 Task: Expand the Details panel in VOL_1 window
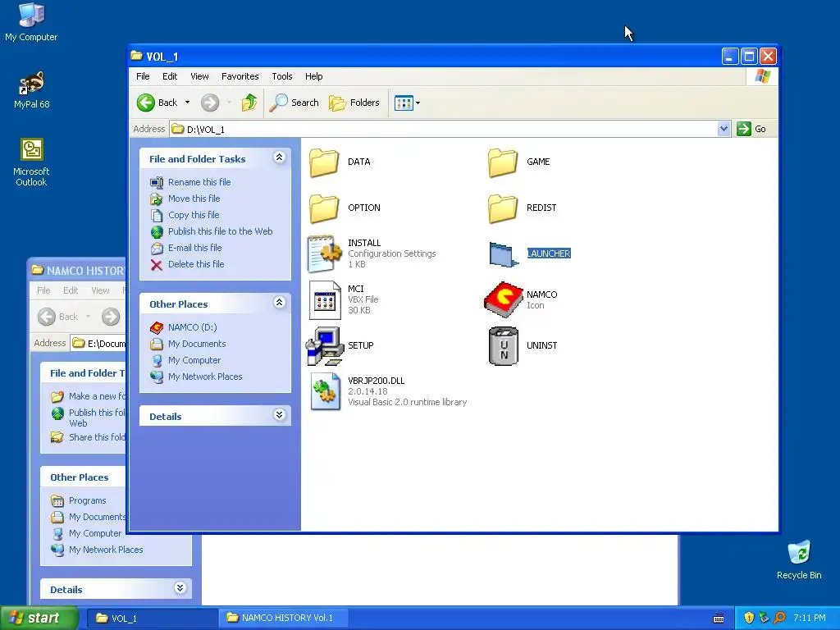[x=279, y=415]
